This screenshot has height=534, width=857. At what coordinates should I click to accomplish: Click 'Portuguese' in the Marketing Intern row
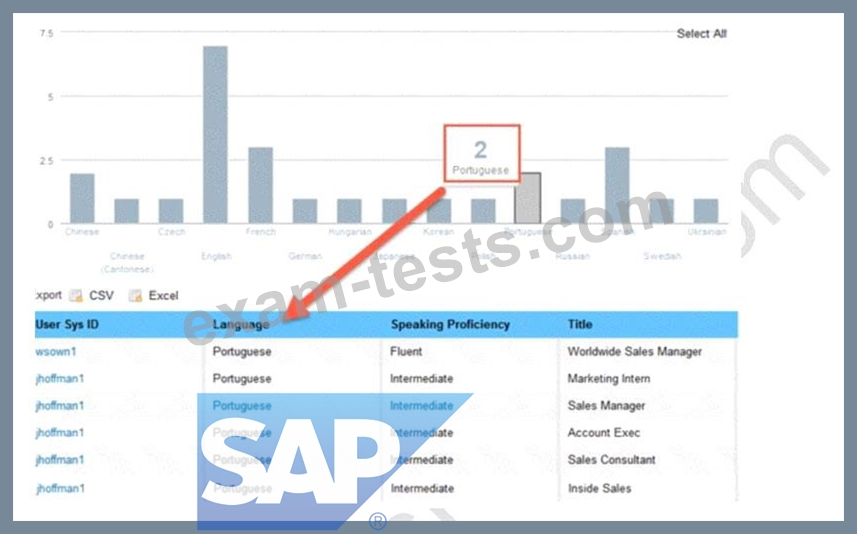pos(242,379)
